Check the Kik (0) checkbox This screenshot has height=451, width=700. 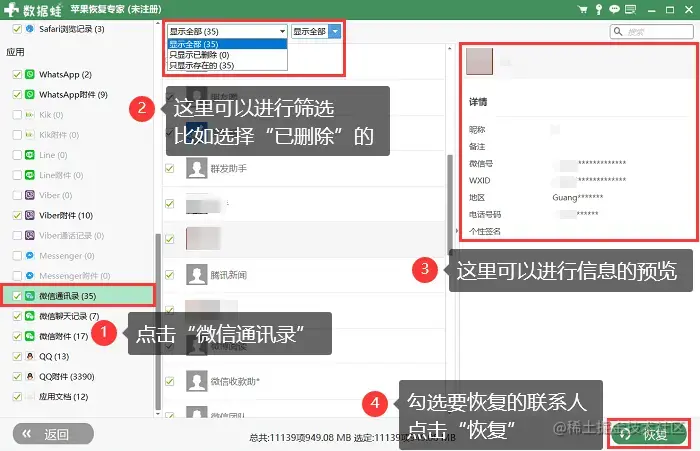point(17,115)
